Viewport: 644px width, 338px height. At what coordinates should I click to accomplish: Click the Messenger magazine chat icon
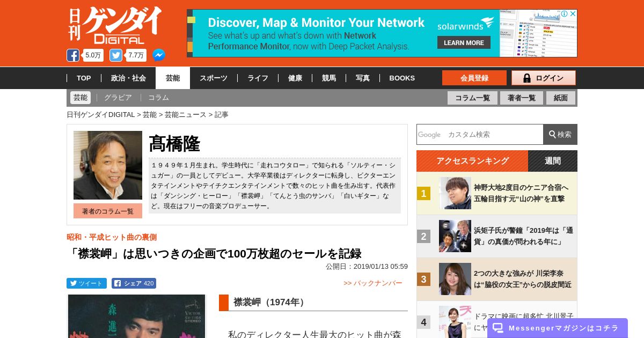coord(498,328)
